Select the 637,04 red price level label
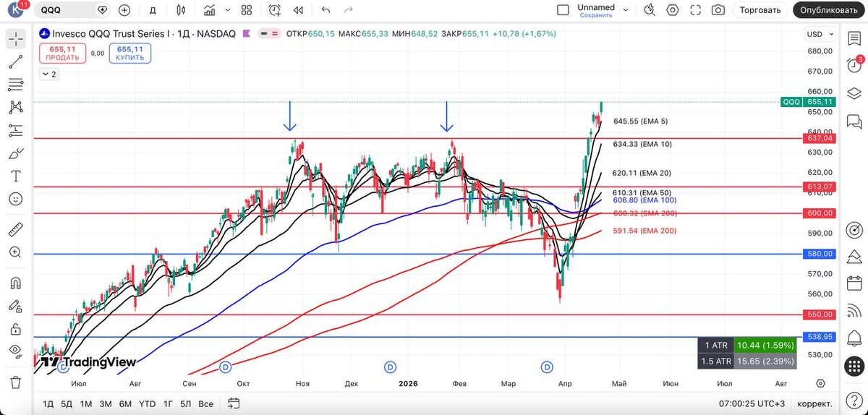Image resolution: width=868 pixels, height=415 pixels. [x=819, y=137]
